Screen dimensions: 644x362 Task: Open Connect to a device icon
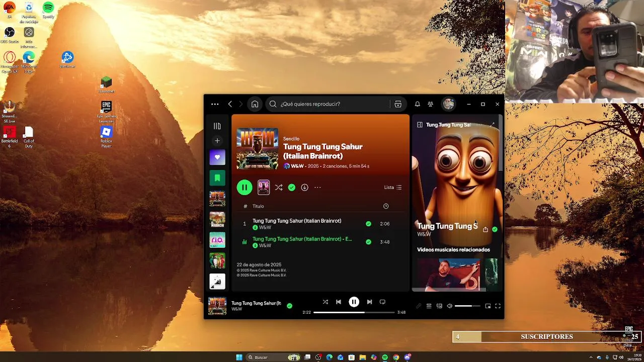(439, 306)
